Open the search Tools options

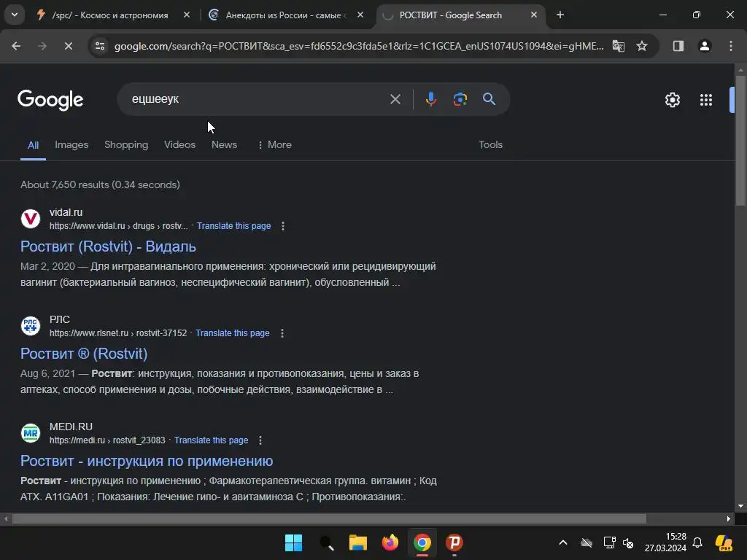491,145
